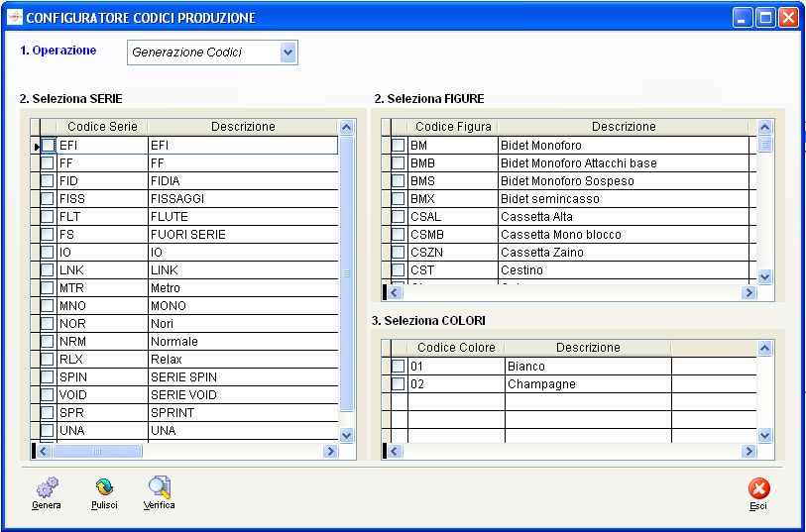Click the Codice Serie column header

pyautogui.click(x=102, y=127)
